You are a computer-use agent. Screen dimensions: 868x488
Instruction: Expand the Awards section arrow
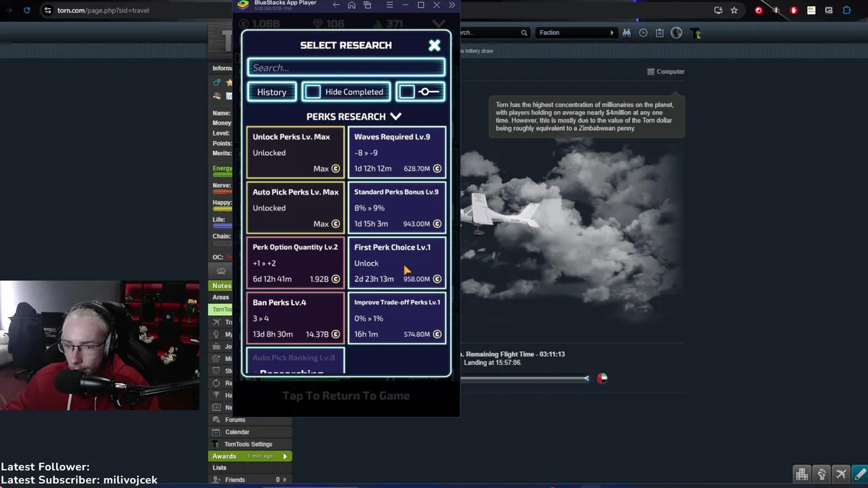coord(285,456)
